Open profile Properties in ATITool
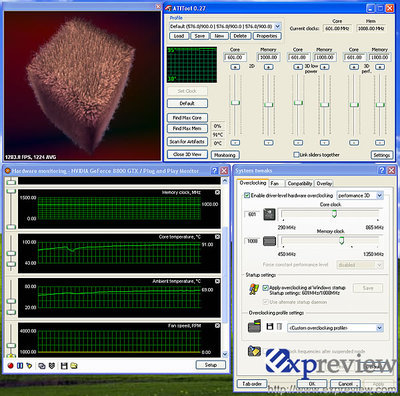 267,36
